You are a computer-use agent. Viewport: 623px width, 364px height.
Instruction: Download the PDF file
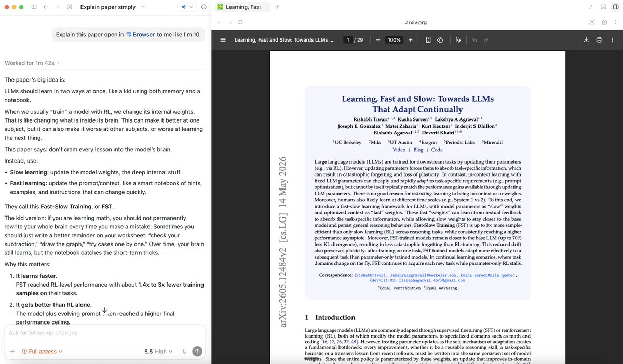586,40
